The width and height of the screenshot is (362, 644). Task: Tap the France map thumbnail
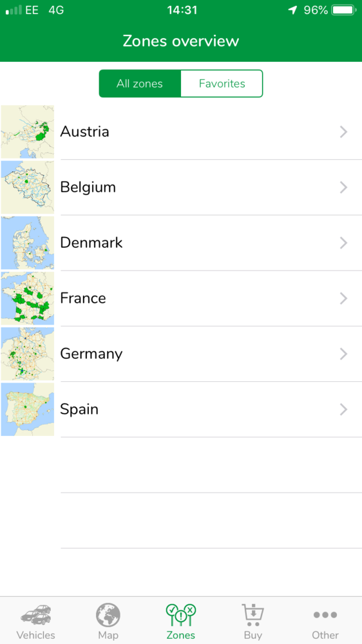click(28, 298)
